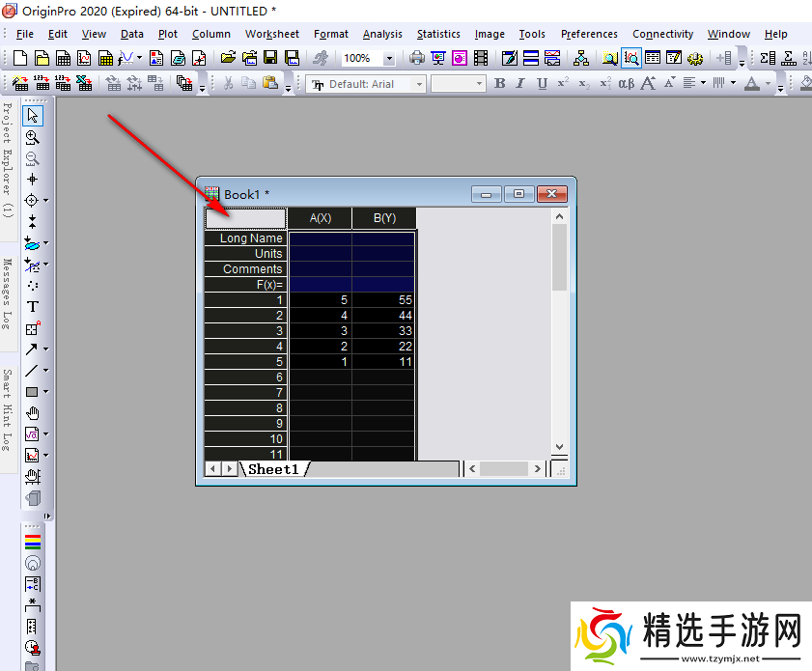Open the Analysis menu
Screen dimensions: 812x671
coord(382,34)
